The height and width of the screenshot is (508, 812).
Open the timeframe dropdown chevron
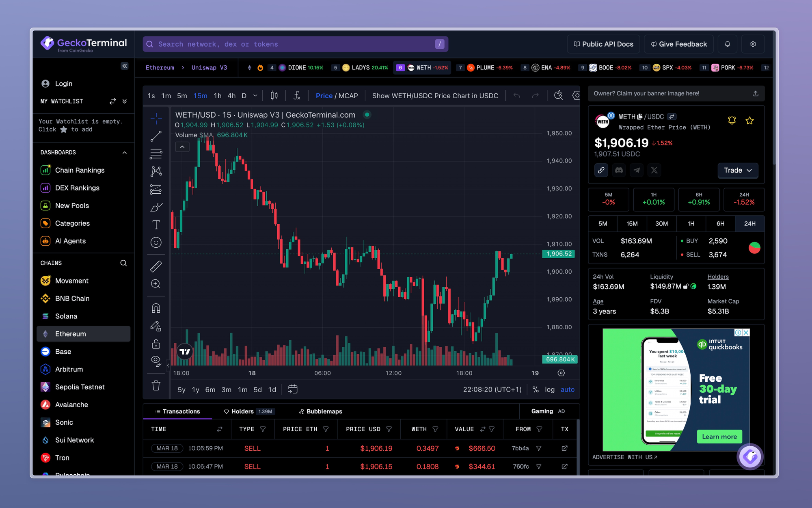pos(255,96)
